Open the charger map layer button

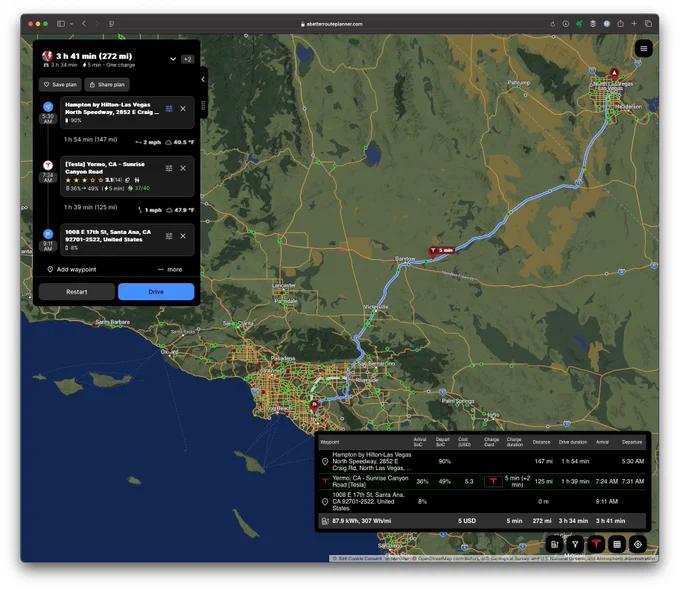[554, 544]
